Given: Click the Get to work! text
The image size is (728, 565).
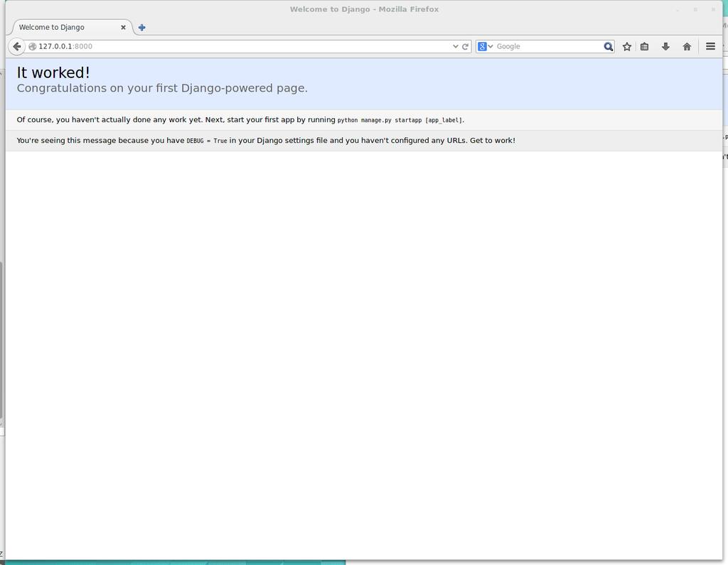Looking at the screenshot, I should (492, 140).
